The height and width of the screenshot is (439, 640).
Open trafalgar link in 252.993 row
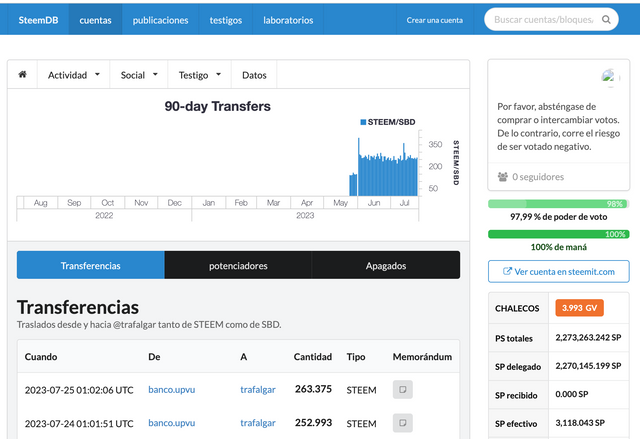pyautogui.click(x=258, y=423)
